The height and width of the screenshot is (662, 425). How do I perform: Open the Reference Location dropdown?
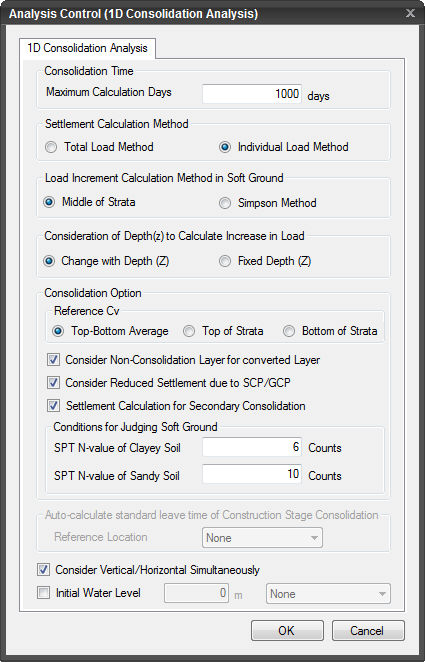[262, 538]
